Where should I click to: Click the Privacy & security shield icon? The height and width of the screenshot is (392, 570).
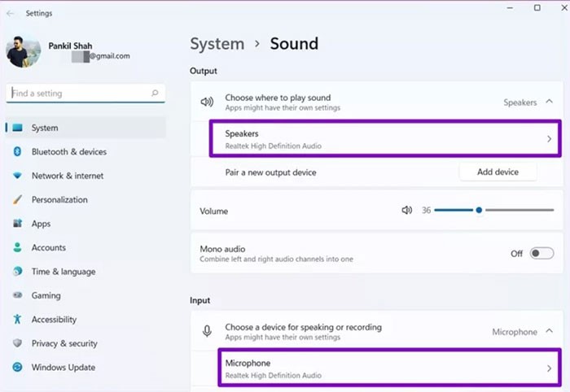(17, 344)
